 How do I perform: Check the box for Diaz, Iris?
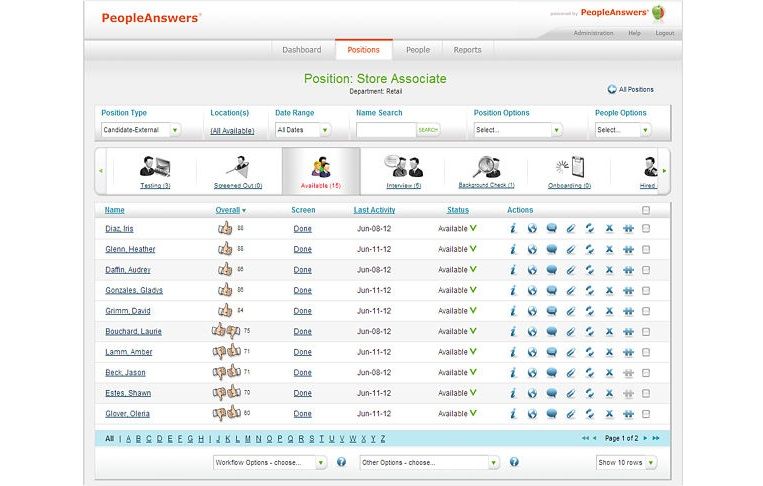(646, 228)
